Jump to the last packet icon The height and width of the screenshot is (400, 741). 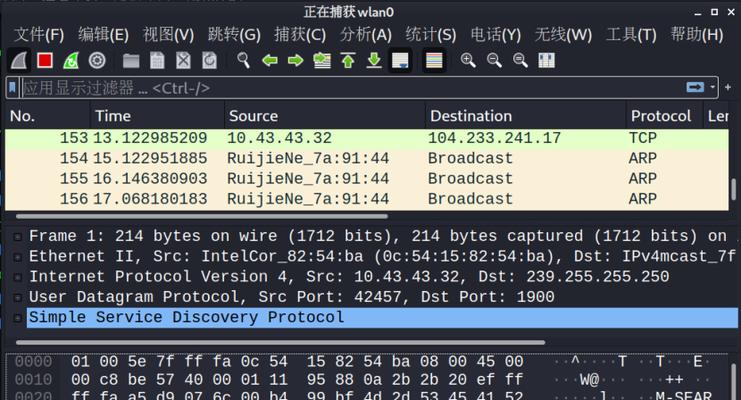pos(374,61)
